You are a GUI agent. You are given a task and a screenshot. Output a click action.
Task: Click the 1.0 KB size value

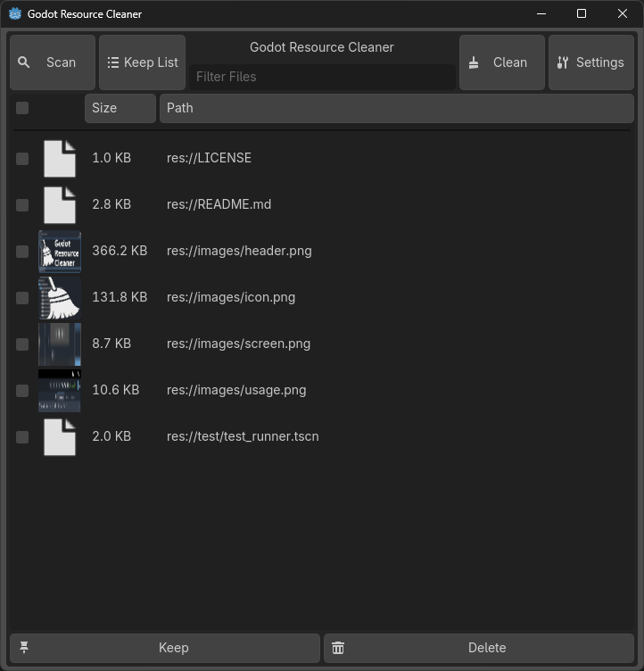(111, 157)
